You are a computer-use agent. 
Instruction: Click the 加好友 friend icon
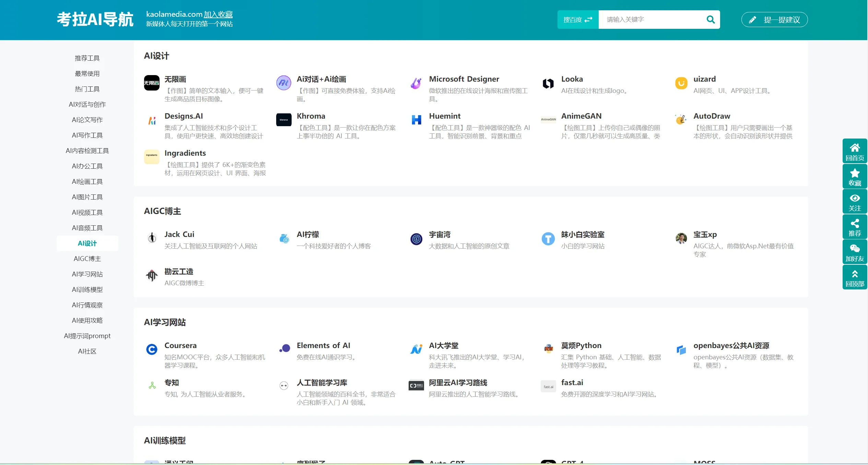[x=855, y=251]
